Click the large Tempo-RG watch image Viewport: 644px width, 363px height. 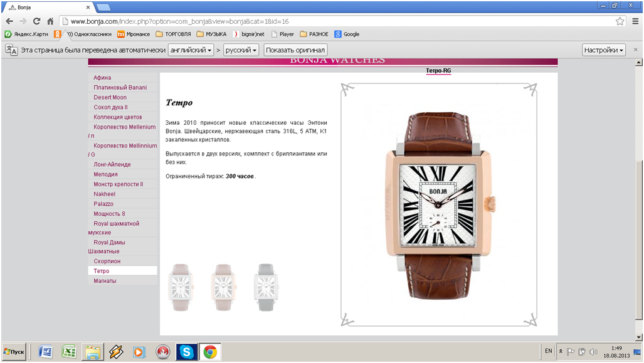pyautogui.click(x=440, y=205)
